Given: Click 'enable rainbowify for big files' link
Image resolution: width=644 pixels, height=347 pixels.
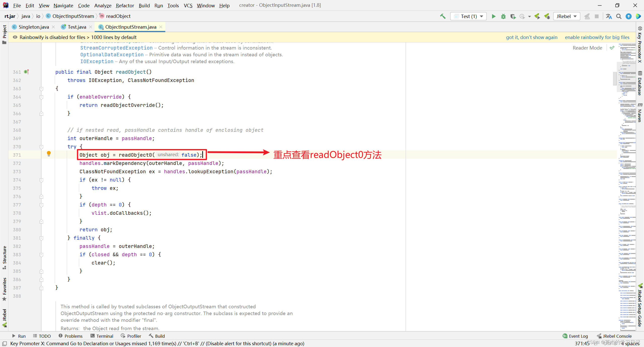Looking at the screenshot, I should click(x=597, y=37).
